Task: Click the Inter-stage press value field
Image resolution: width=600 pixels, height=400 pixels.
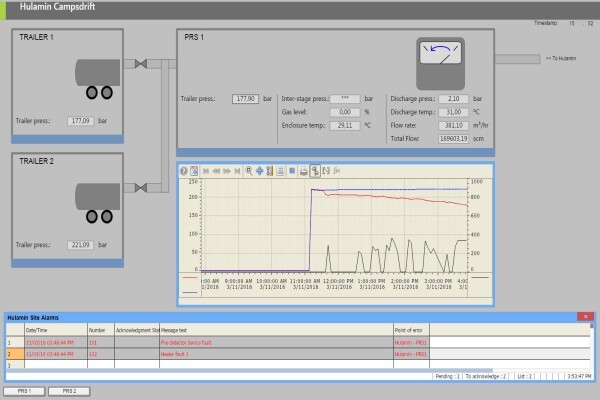Action: pyautogui.click(x=345, y=99)
